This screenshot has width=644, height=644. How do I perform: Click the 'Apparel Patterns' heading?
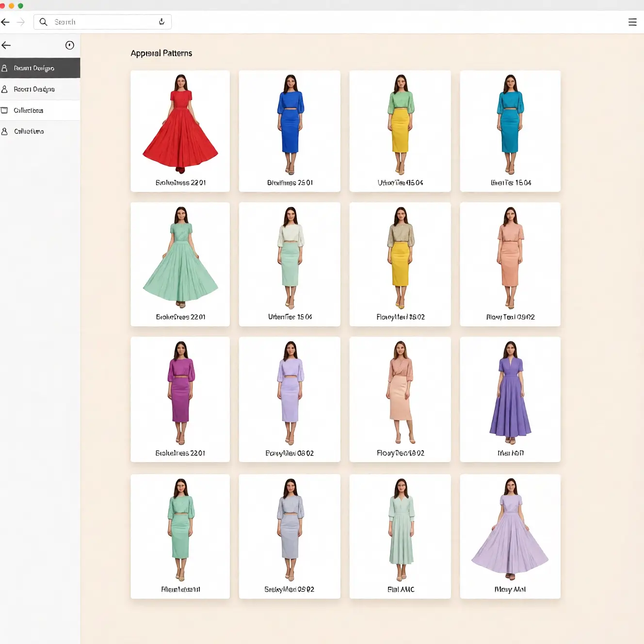(x=161, y=53)
